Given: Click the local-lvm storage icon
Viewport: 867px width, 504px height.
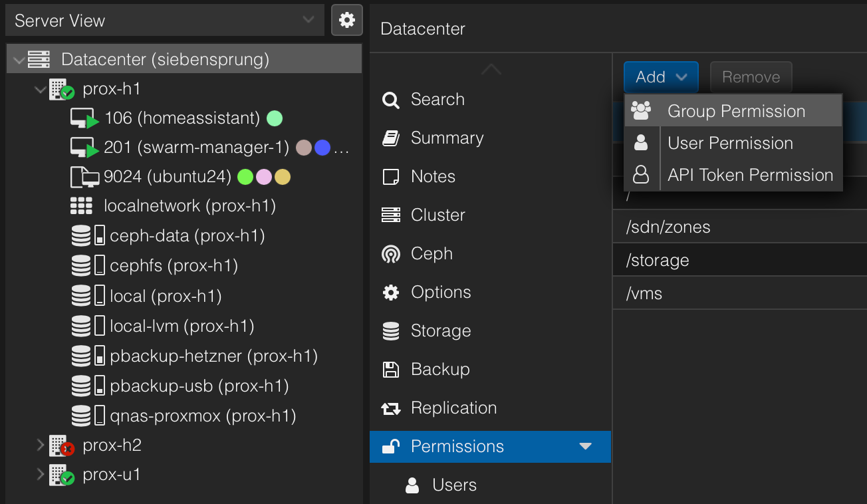Looking at the screenshot, I should tap(88, 326).
